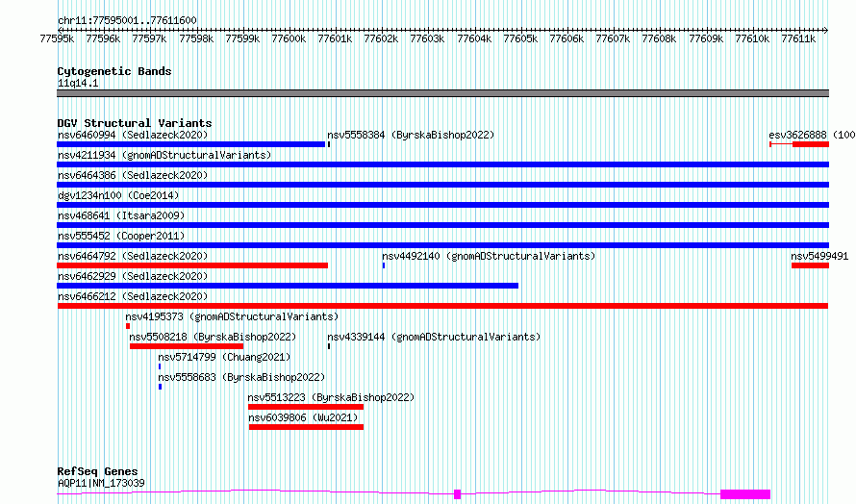The height and width of the screenshot is (504, 856).
Task: Open the nsv4211934 (gnomADStructuralVariants) variant bar
Action: point(442,164)
